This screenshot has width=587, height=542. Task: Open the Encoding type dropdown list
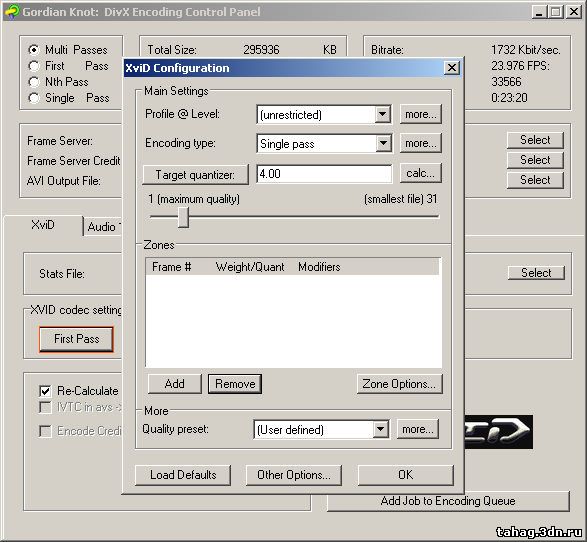[x=383, y=143]
